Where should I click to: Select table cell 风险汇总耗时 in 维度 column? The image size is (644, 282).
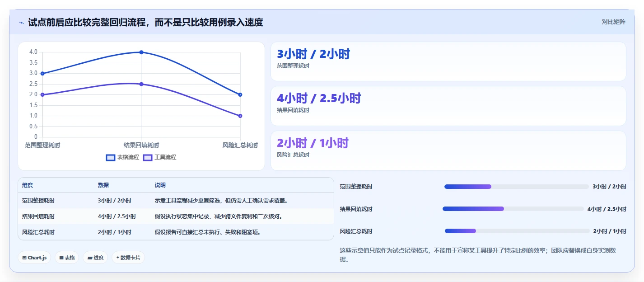click(x=38, y=232)
